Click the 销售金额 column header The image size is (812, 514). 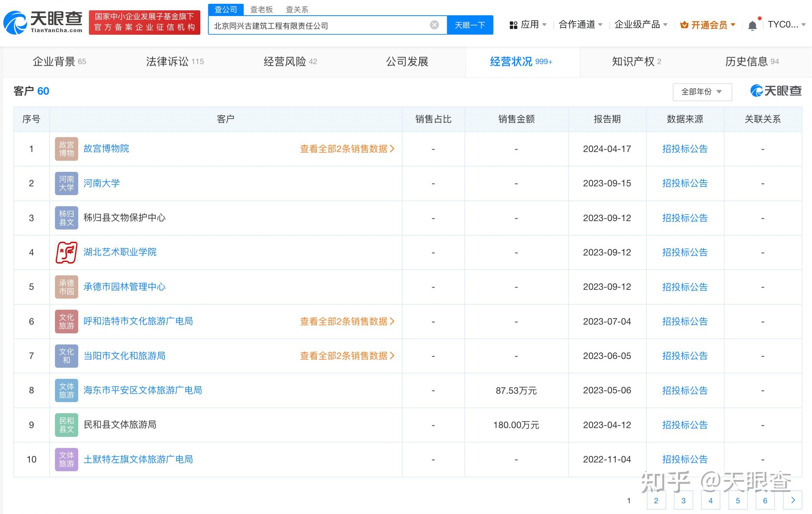pos(516,119)
